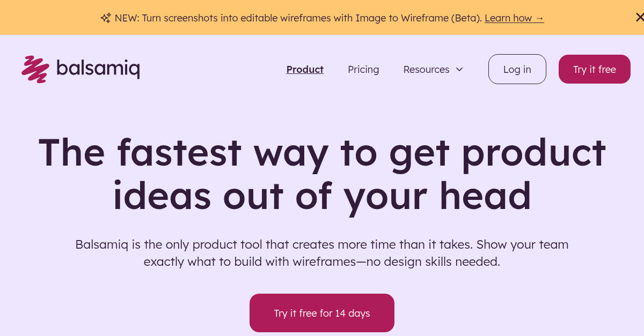The image size is (644, 336).
Task: Click the Balsamiq scribble logo icon
Action: [x=35, y=69]
